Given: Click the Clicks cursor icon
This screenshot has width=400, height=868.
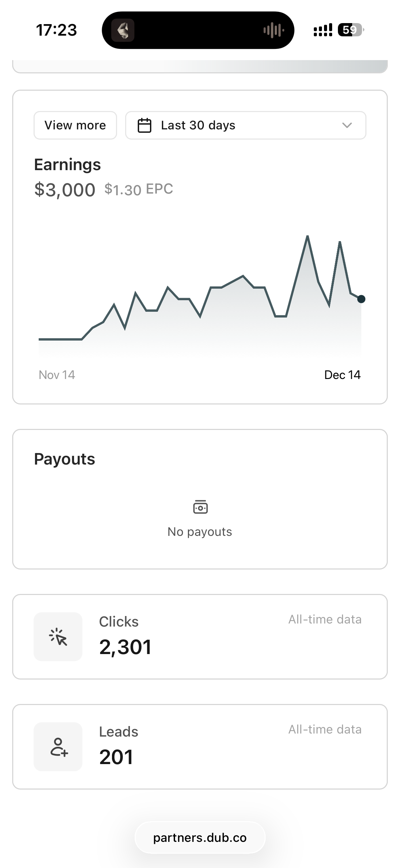Looking at the screenshot, I should [58, 637].
